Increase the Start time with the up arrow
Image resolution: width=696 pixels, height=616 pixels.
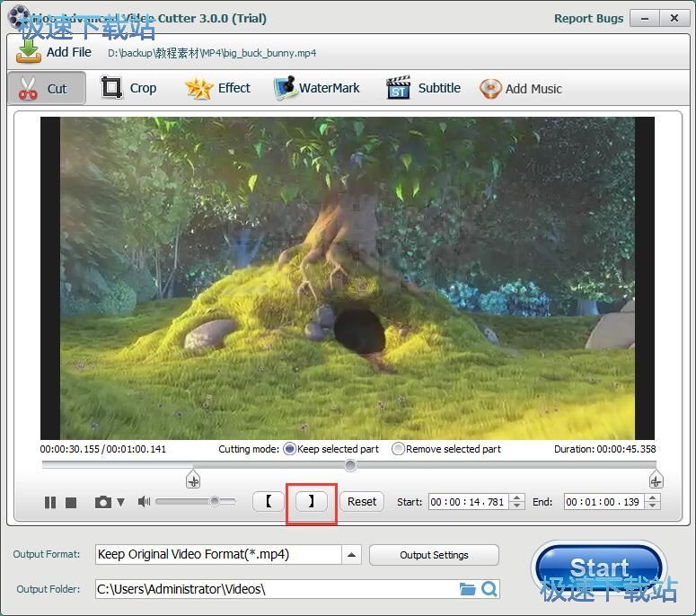[x=516, y=498]
